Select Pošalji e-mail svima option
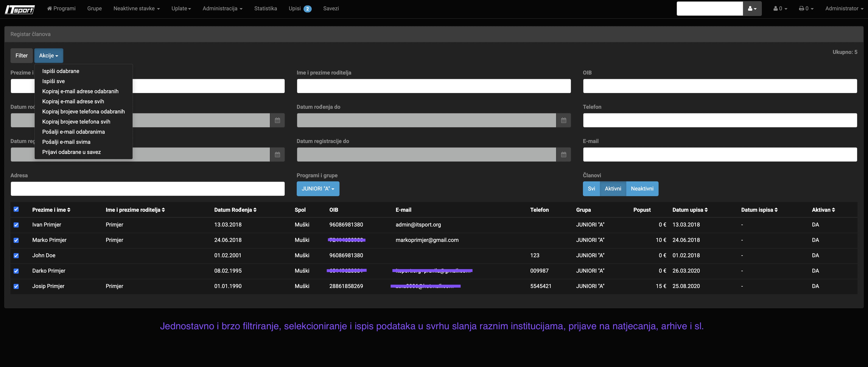This screenshot has height=367, width=868. click(66, 142)
